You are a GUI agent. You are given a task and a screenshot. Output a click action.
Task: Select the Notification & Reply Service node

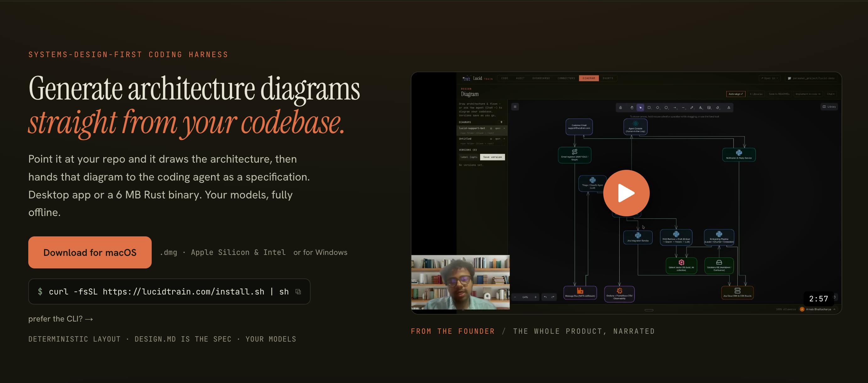[739, 155]
